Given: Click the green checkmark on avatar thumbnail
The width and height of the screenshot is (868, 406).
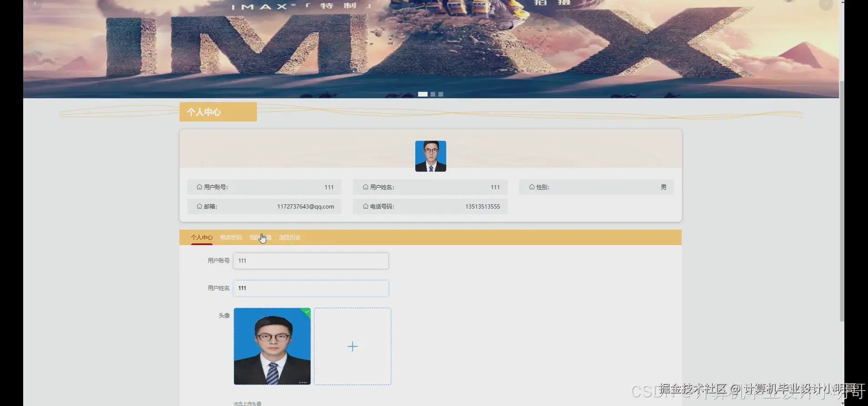Looking at the screenshot, I should click(x=307, y=312).
